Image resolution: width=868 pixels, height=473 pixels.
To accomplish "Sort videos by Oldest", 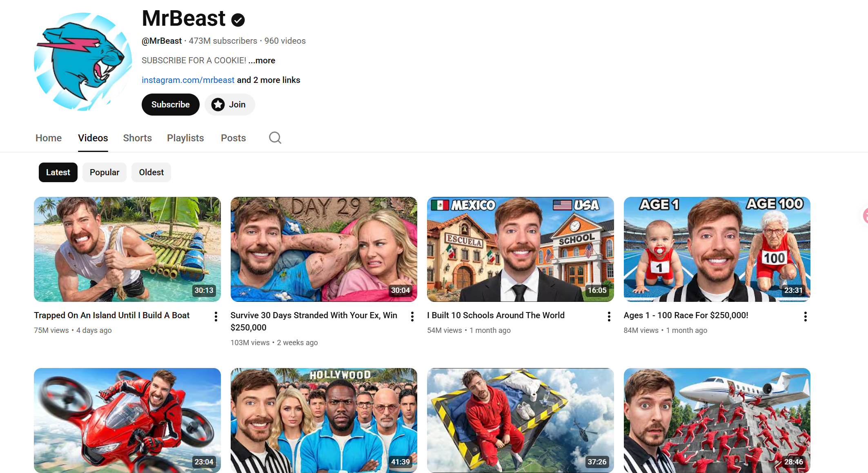I will click(x=151, y=172).
